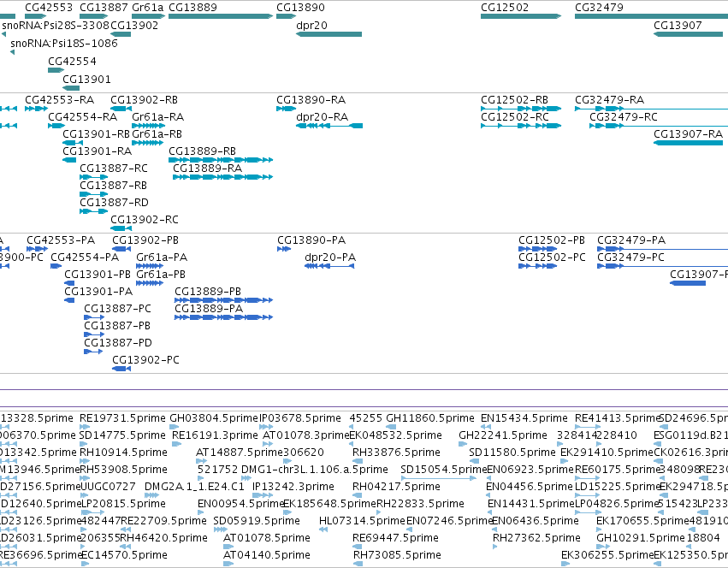Select the CG32479 gene bar
The height and width of the screenshot is (568, 728).
pyautogui.click(x=651, y=16)
